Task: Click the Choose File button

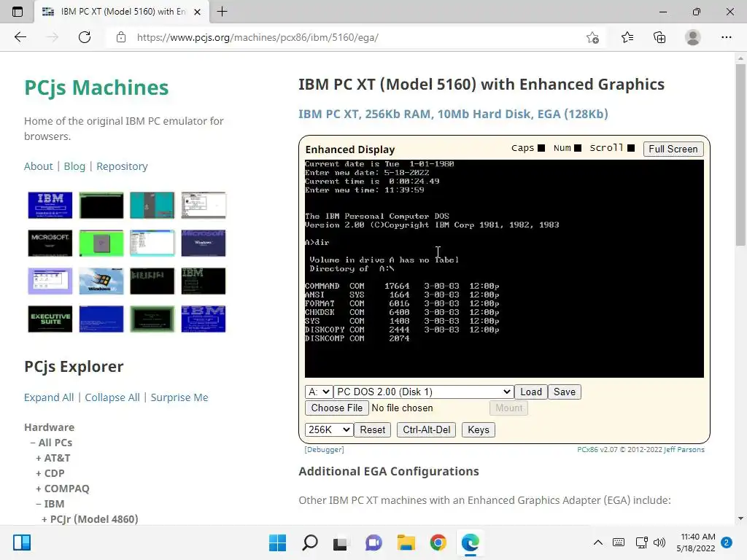Action: click(x=337, y=408)
